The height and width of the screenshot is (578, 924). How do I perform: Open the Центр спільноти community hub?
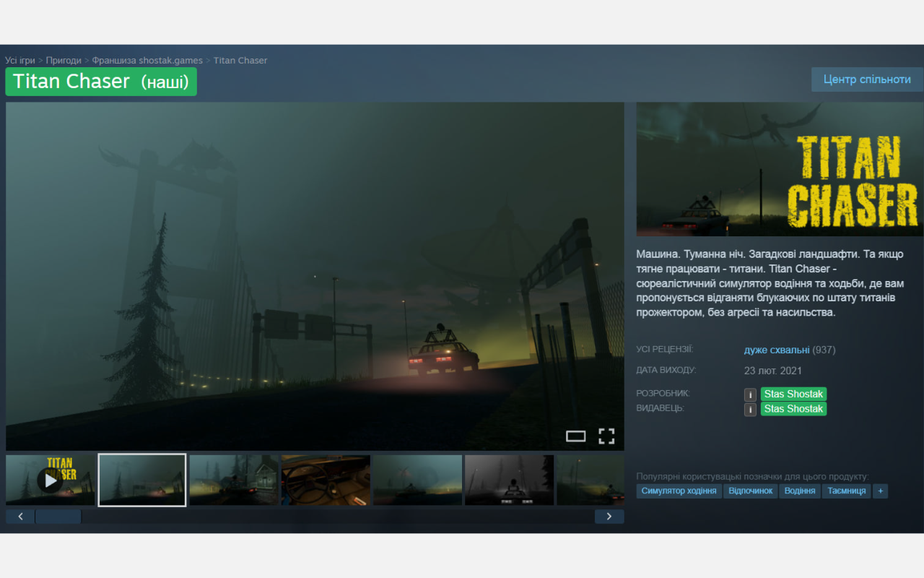click(867, 79)
